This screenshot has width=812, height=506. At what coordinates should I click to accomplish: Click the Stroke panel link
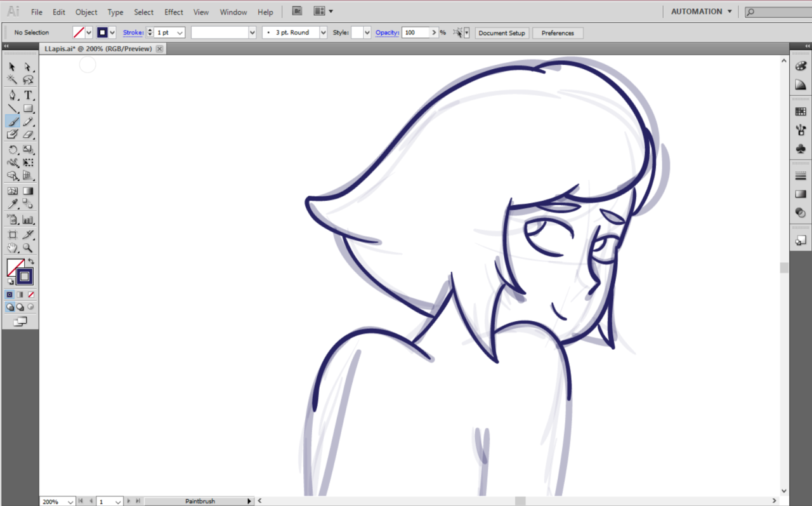coord(133,32)
